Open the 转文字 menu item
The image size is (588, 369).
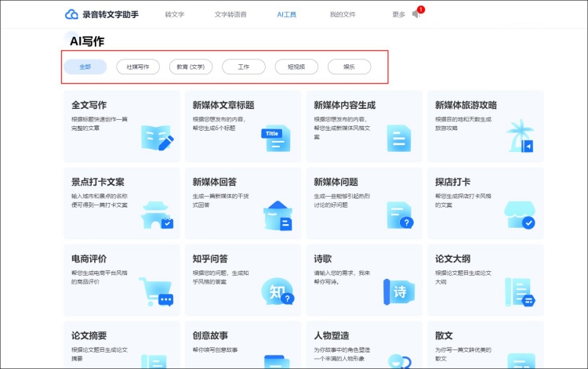click(x=175, y=15)
